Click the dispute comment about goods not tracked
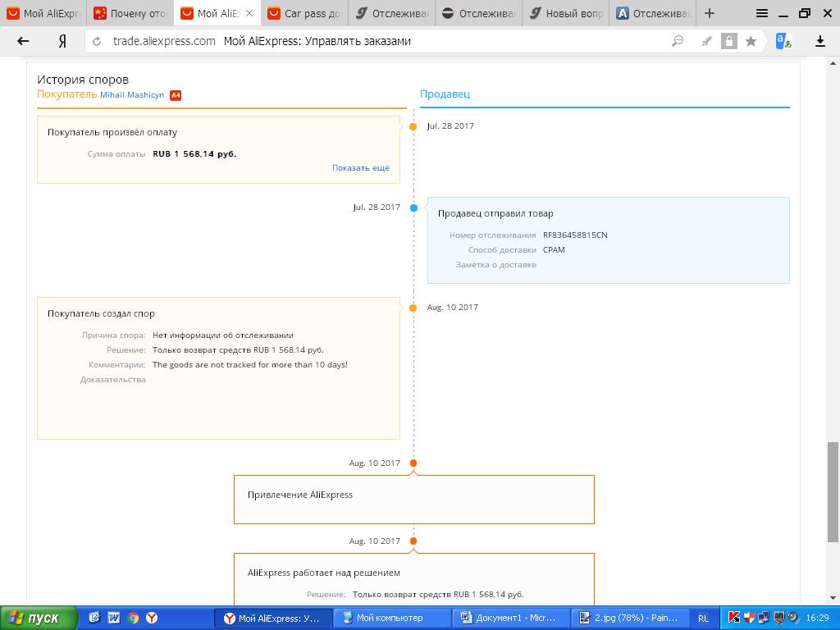840x630 pixels. [x=250, y=364]
